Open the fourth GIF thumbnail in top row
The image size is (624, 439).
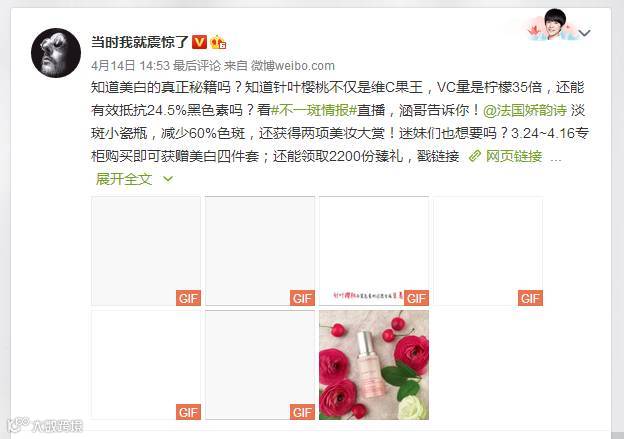(488, 251)
